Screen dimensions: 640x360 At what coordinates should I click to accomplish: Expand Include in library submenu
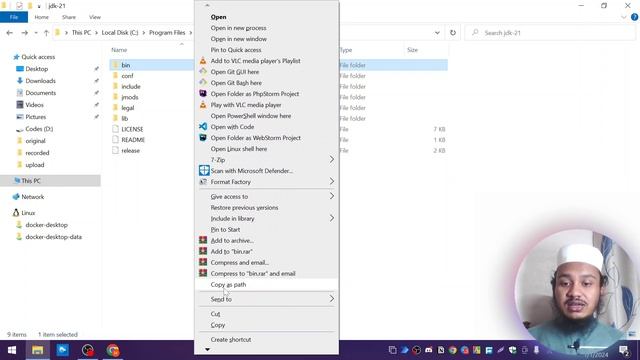click(x=331, y=218)
